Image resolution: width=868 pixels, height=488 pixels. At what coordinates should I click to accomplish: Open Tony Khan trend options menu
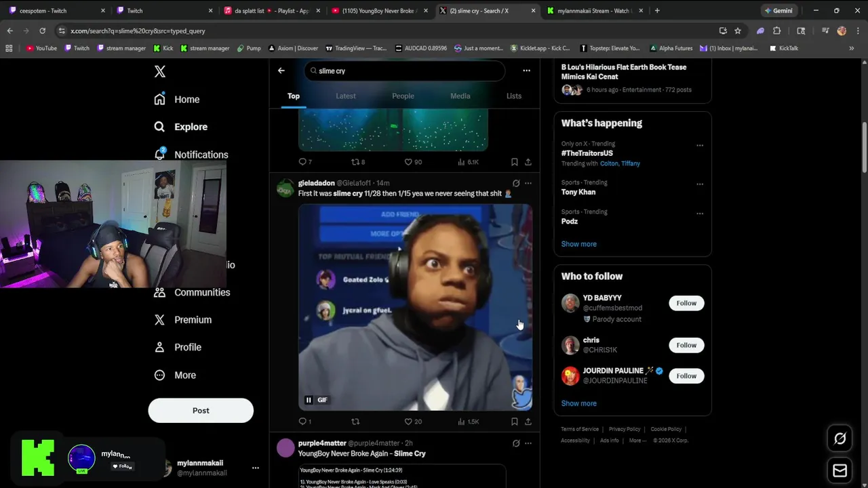(700, 184)
